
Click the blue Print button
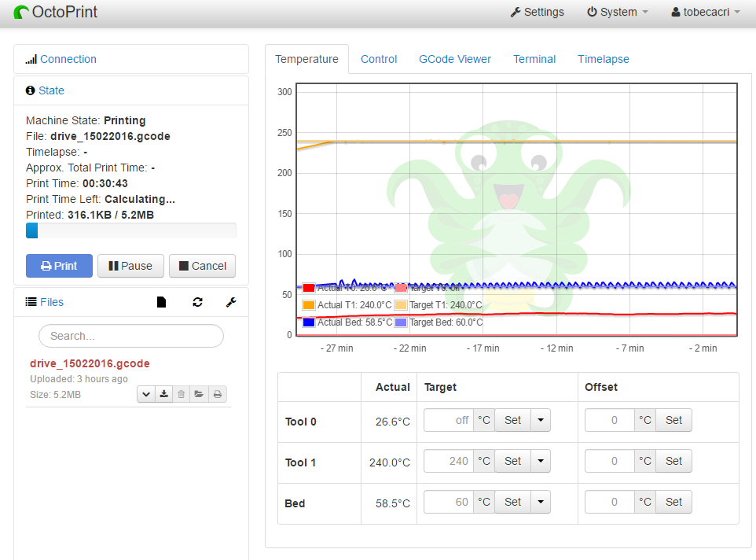point(59,266)
